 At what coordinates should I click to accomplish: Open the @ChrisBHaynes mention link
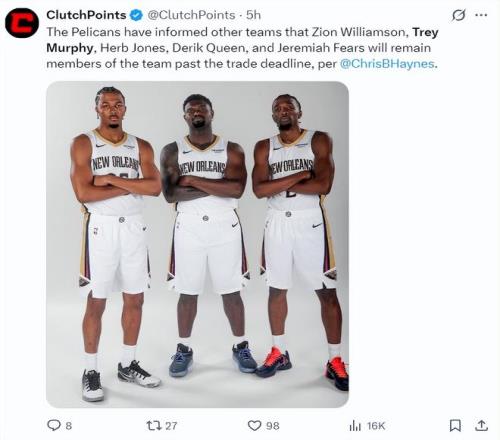(387, 64)
